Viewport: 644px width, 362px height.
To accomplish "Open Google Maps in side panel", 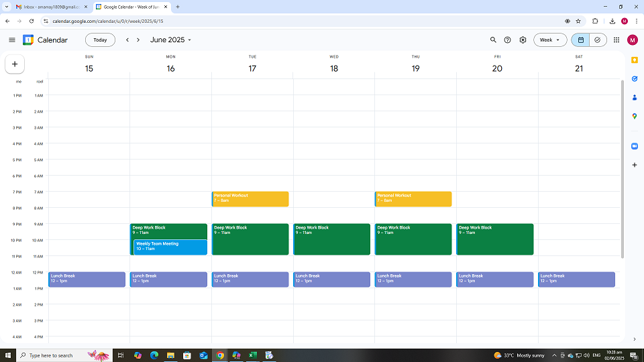I will coord(635,117).
